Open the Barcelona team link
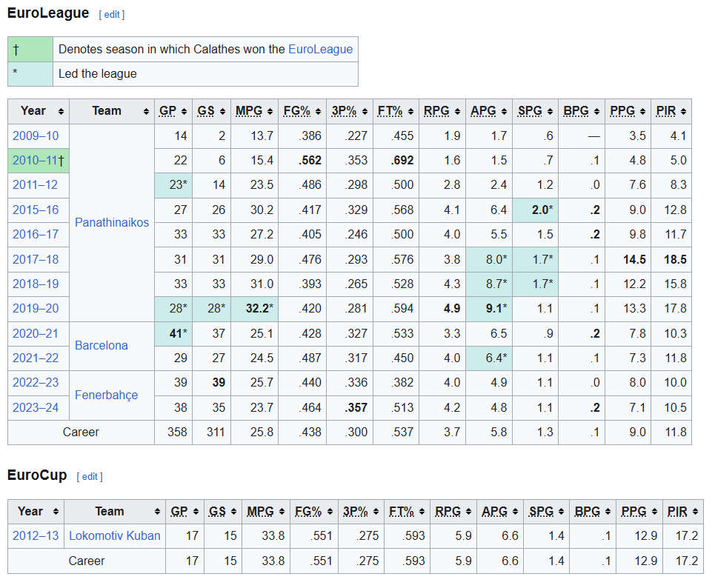The height and width of the screenshot is (588, 715). pos(102,346)
